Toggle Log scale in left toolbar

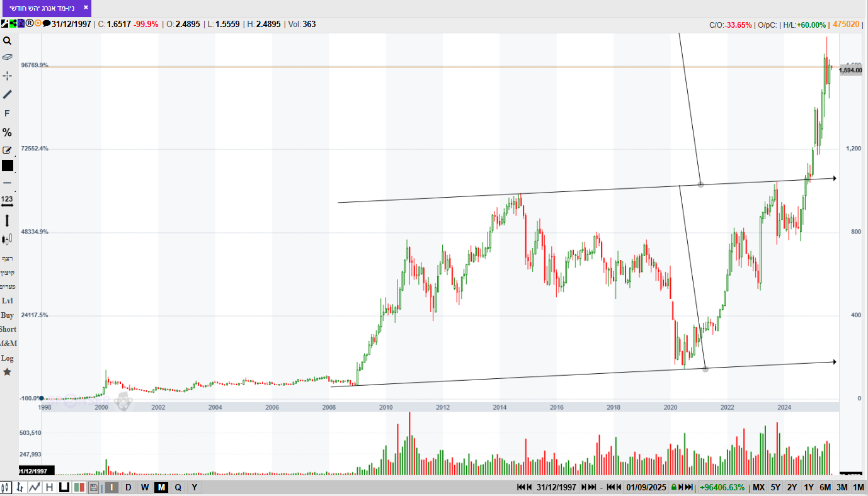pyautogui.click(x=8, y=358)
